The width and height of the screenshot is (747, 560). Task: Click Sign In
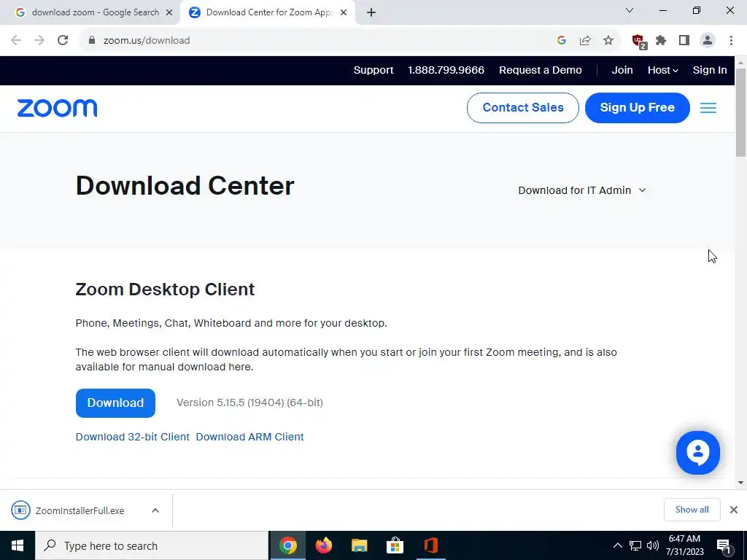(x=709, y=70)
